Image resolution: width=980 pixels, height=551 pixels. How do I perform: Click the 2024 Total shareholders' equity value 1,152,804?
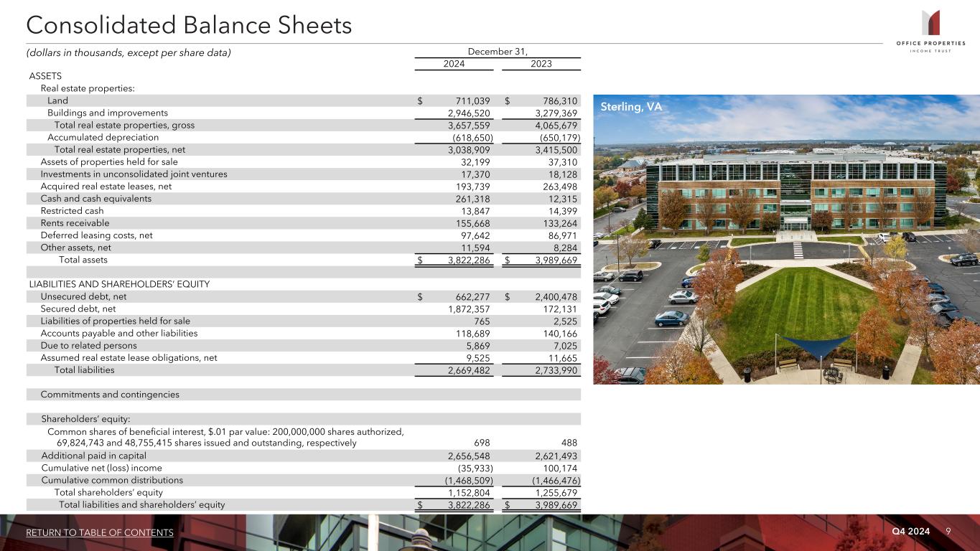click(465, 493)
